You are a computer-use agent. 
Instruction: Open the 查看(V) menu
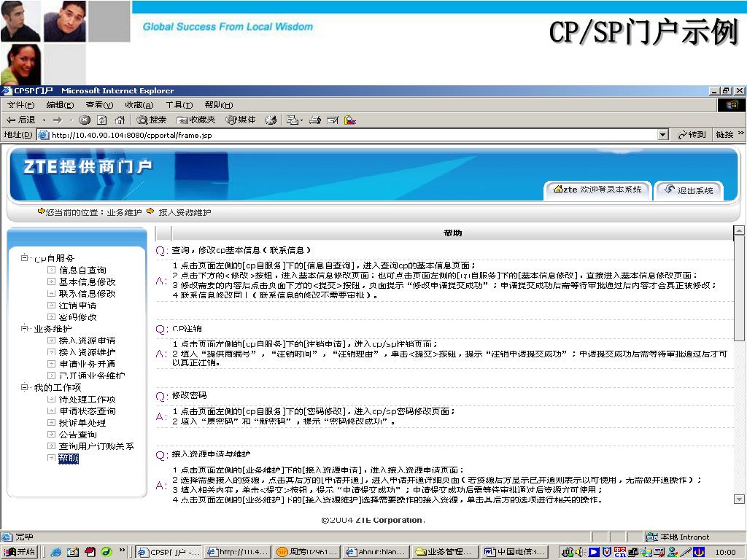click(99, 105)
